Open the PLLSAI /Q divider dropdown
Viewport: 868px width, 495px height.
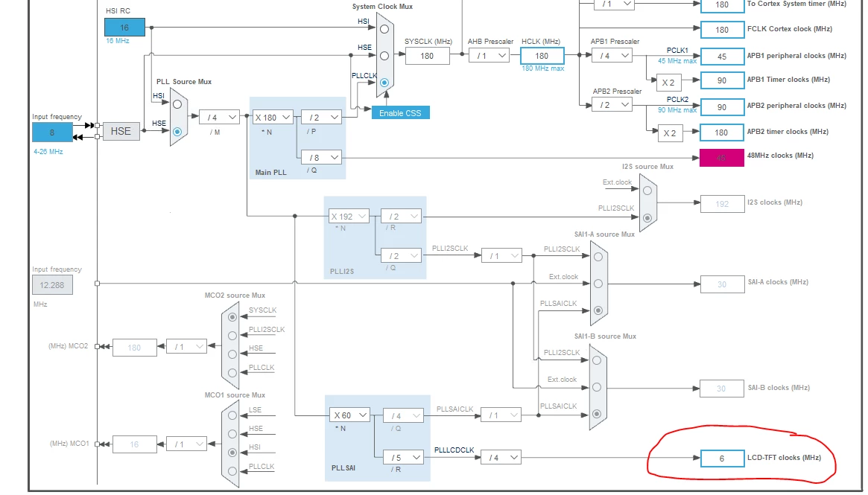[404, 415]
